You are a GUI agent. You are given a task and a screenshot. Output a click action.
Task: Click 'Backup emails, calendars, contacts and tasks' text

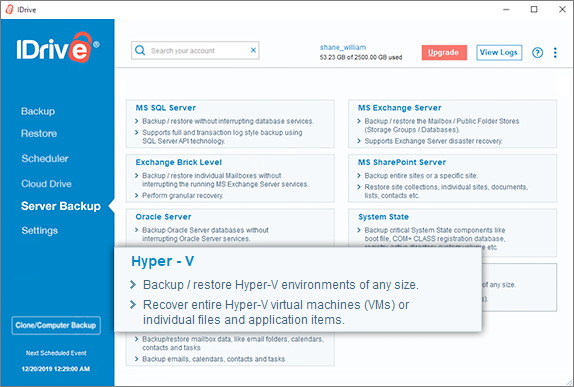(213, 359)
